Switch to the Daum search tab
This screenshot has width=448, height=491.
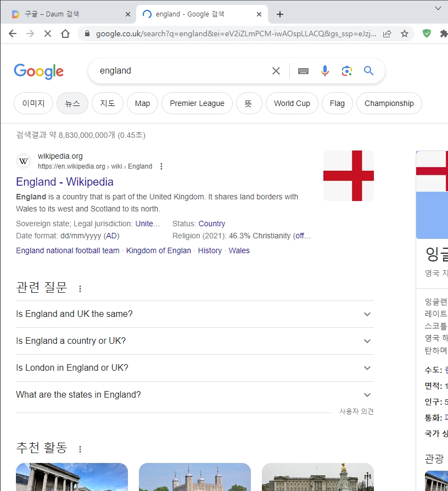(x=66, y=14)
